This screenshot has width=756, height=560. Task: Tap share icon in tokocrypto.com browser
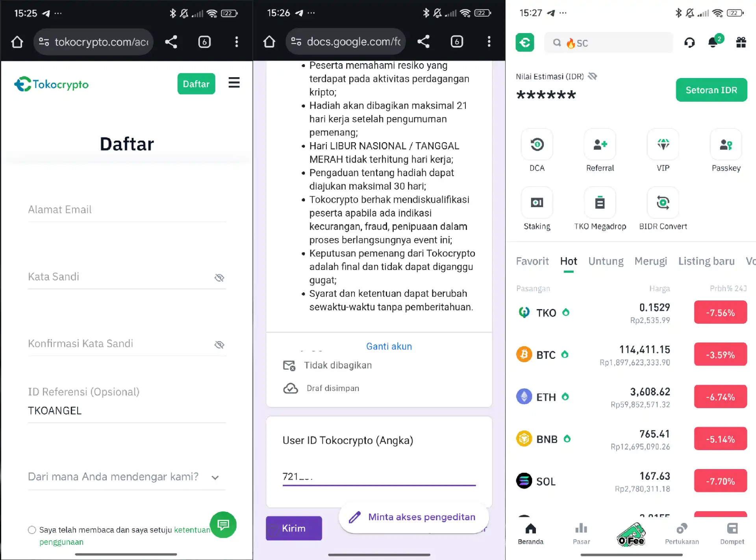171,42
